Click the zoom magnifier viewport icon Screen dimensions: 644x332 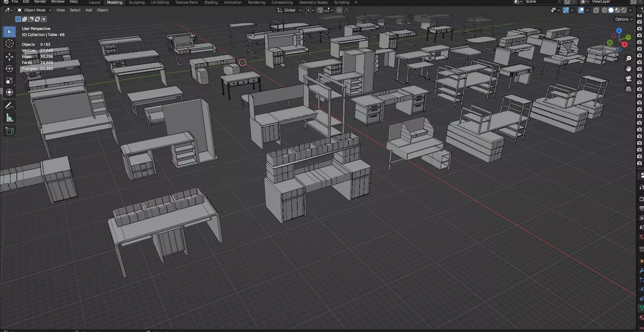[629, 59]
